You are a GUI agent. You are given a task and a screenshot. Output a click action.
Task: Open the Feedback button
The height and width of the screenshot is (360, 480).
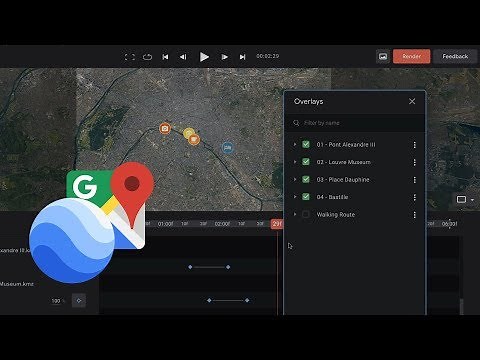pyautogui.click(x=455, y=56)
